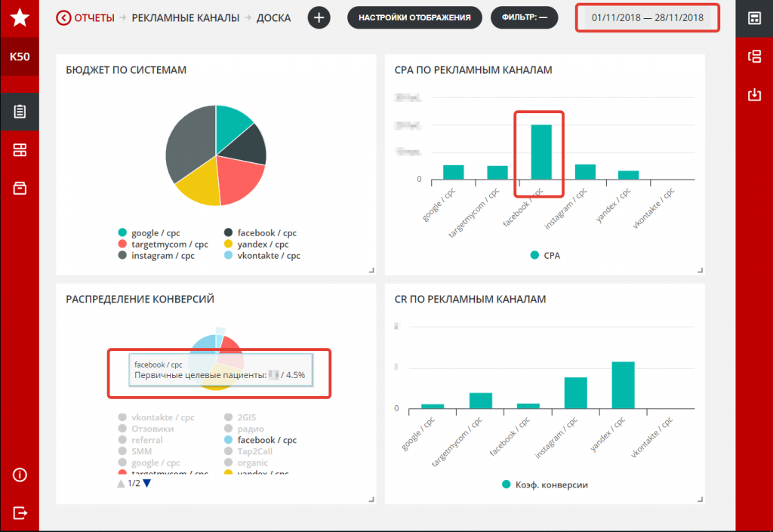The height and width of the screenshot is (532, 773).
Task: Click the save board icon at top right
Action: (x=754, y=18)
